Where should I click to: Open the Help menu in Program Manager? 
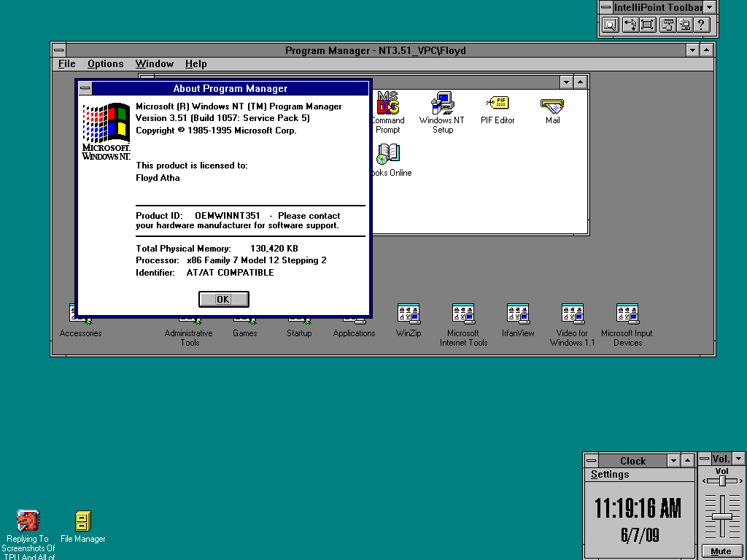coord(196,64)
